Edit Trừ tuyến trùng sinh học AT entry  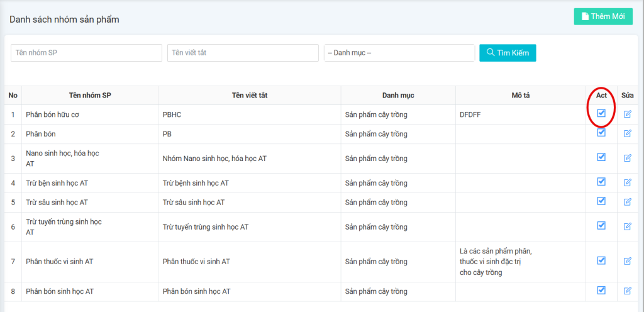(627, 226)
